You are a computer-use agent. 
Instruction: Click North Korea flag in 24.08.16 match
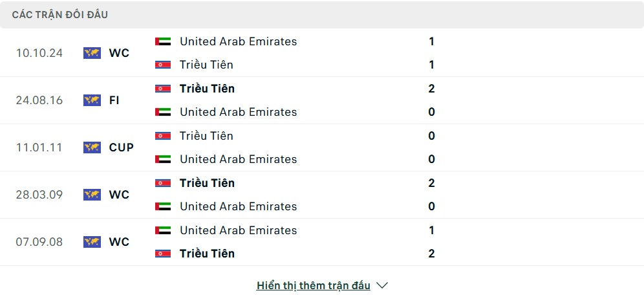click(163, 89)
